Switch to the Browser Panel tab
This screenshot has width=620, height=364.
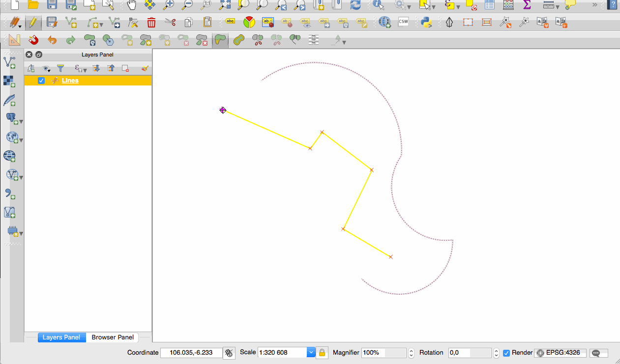point(113,337)
